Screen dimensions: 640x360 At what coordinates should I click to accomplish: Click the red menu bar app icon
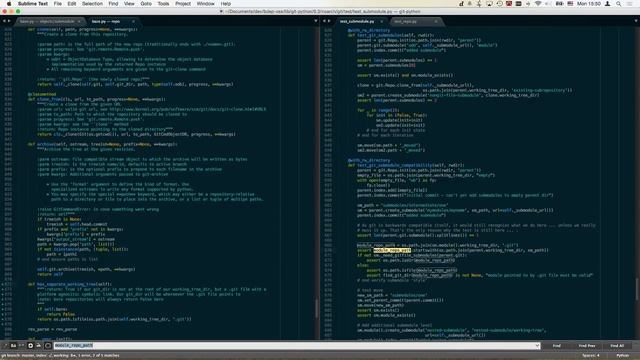509,4
